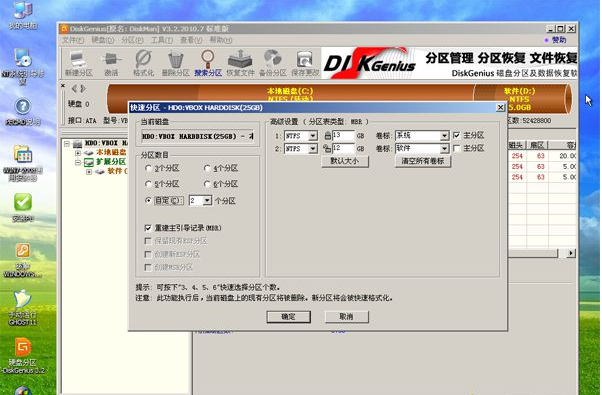Viewport: 602px width, 395px height.
Task: Select 扩展分区 in the disk tree
Action: pyautogui.click(x=111, y=162)
